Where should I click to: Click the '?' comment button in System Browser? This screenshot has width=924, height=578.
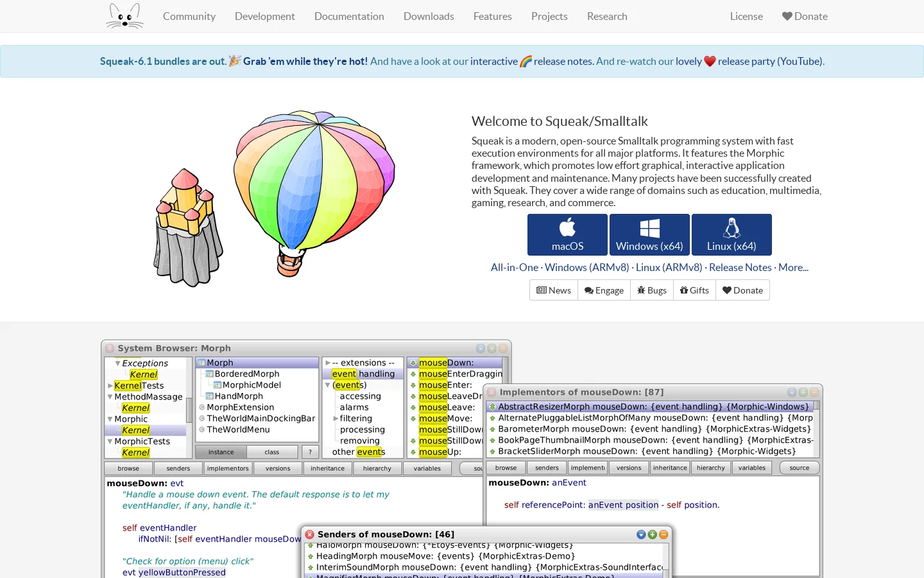[x=310, y=452]
